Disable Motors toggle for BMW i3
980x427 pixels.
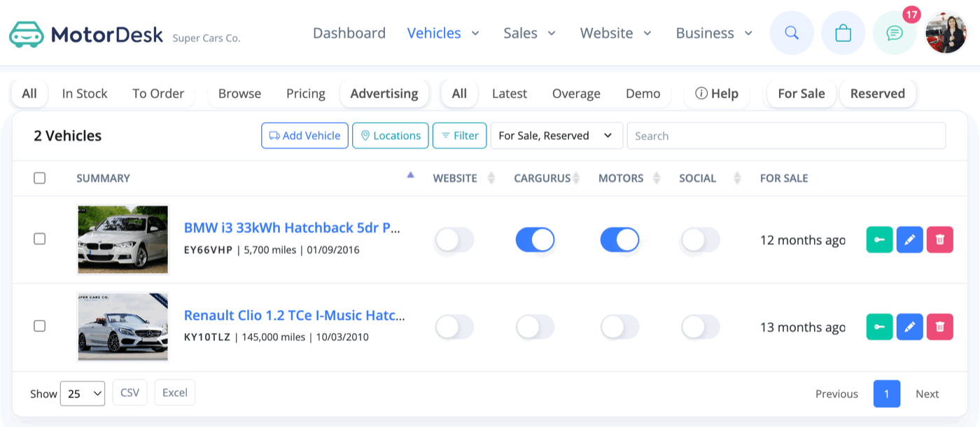click(619, 240)
